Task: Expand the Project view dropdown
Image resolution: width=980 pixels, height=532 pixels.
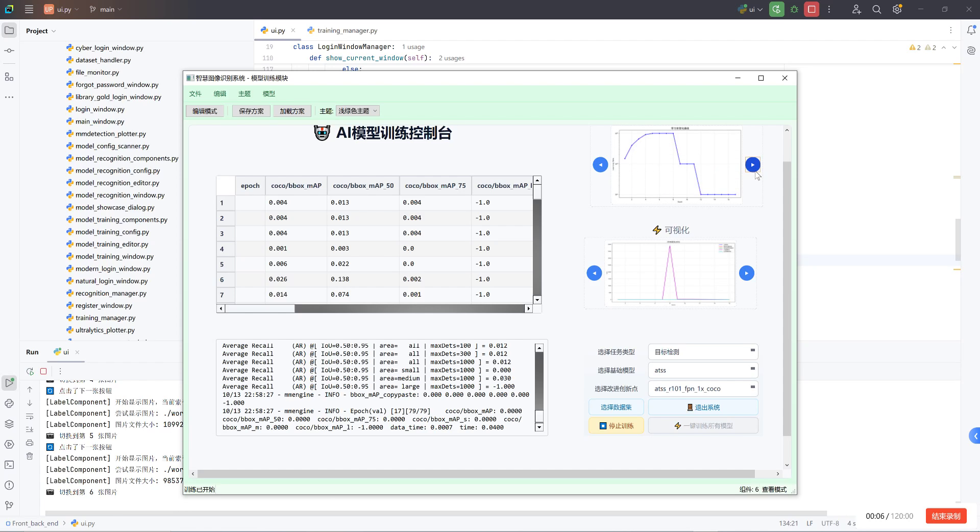Action: click(x=41, y=31)
